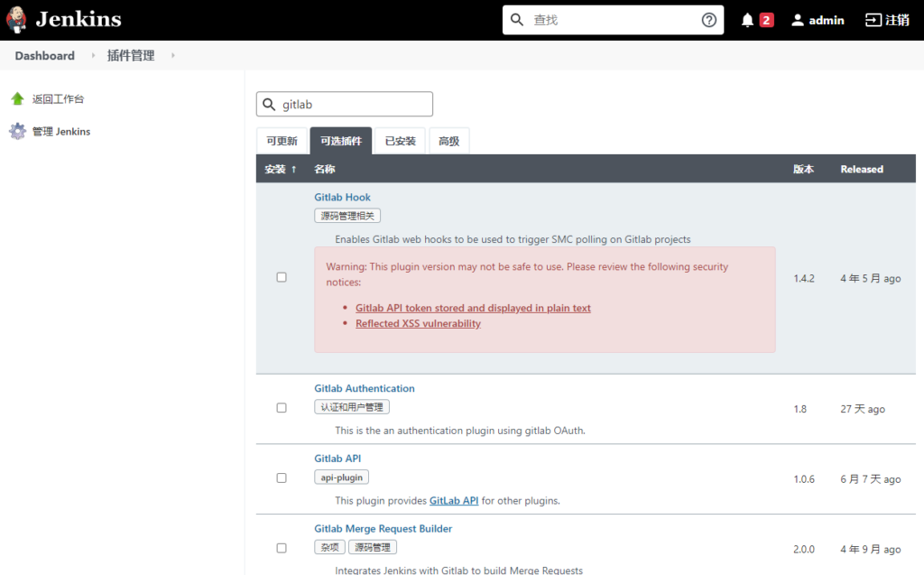Focus the header 查找 search field

coord(613,20)
